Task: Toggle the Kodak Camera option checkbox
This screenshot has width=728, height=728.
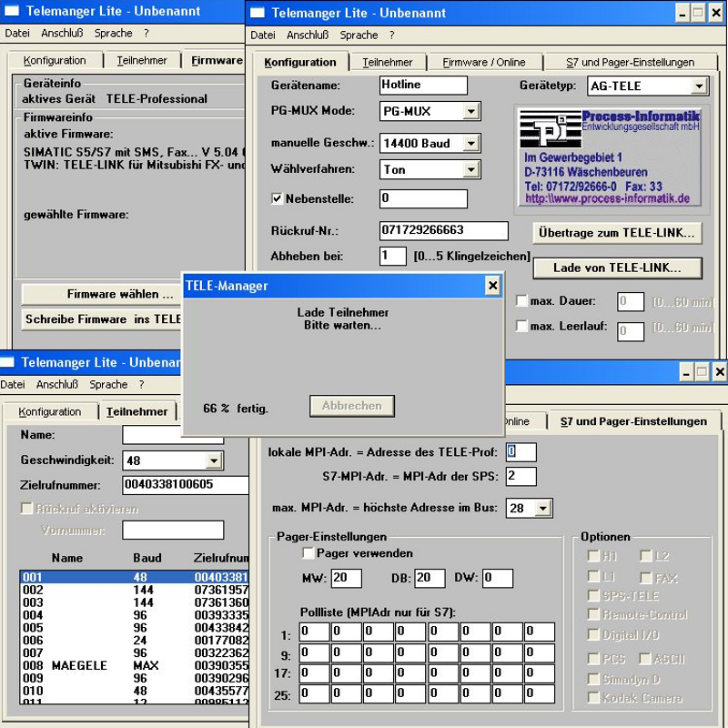Action: click(593, 697)
